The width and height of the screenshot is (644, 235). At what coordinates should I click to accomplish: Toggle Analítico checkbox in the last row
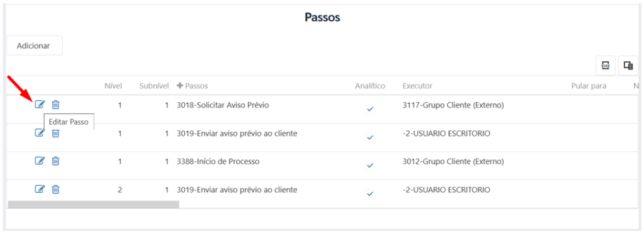coord(370,193)
